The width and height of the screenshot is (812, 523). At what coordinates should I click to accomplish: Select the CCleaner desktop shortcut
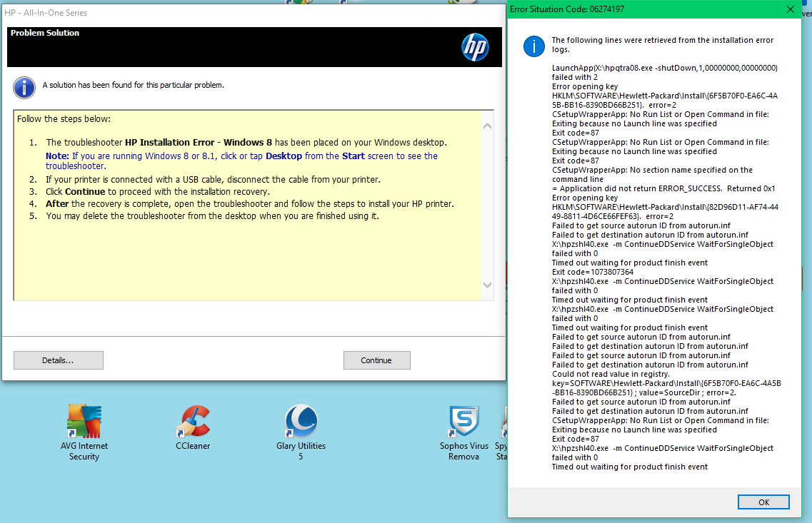pos(193,427)
